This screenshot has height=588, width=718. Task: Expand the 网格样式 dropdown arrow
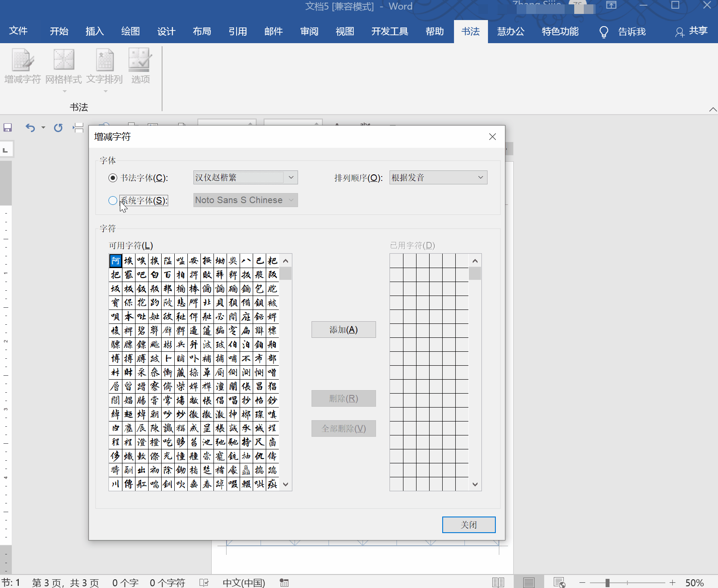click(64, 91)
